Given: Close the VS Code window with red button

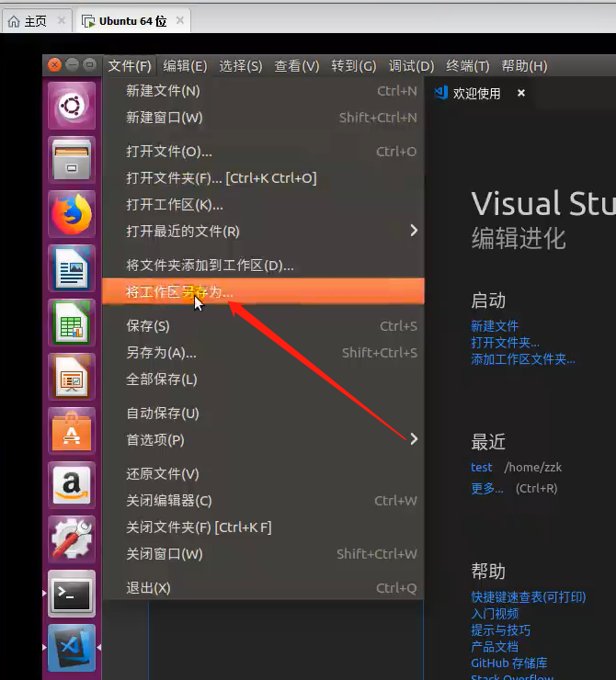Looking at the screenshot, I should tap(54, 65).
